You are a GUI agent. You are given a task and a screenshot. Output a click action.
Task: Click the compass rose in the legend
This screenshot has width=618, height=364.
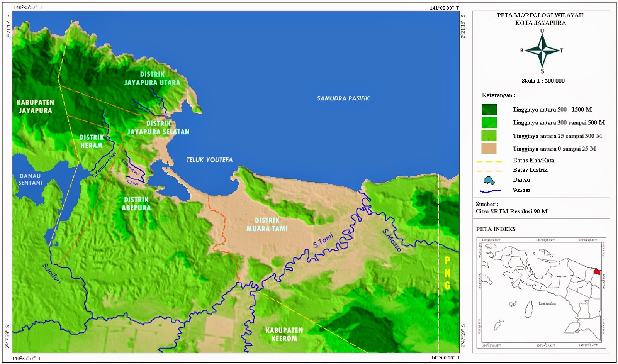542,51
